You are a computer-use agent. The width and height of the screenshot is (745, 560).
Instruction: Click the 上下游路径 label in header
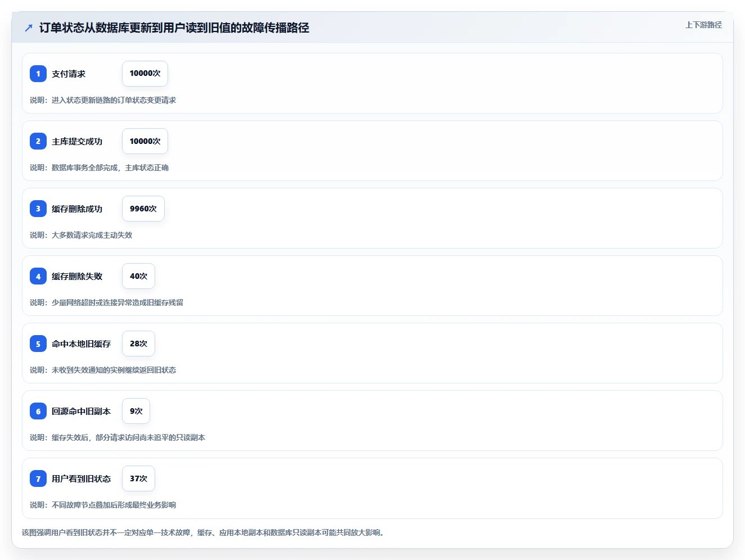[703, 25]
